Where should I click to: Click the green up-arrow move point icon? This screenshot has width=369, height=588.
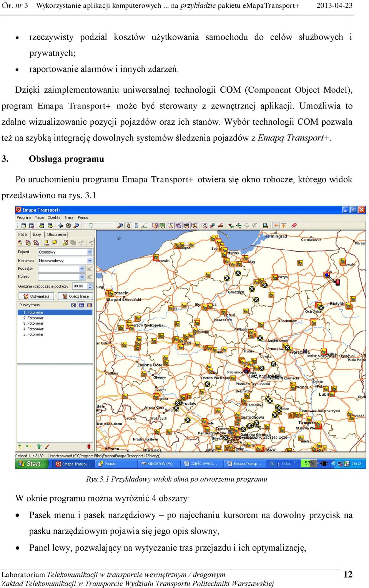[39, 446]
